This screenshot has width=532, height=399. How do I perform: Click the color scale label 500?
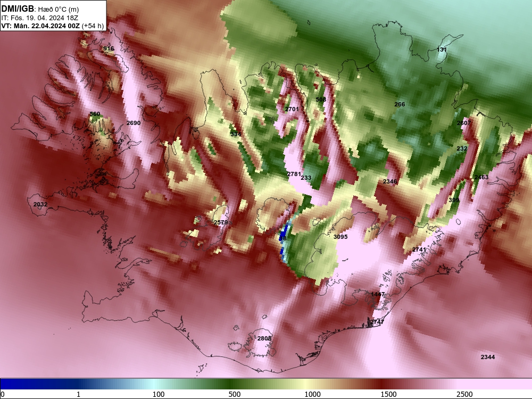point(235,394)
